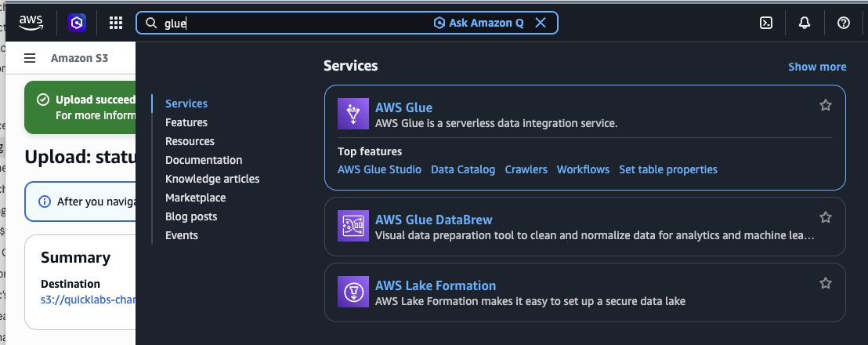Select the Resources category
Image resolution: width=868 pixels, height=345 pixels.
[190, 141]
